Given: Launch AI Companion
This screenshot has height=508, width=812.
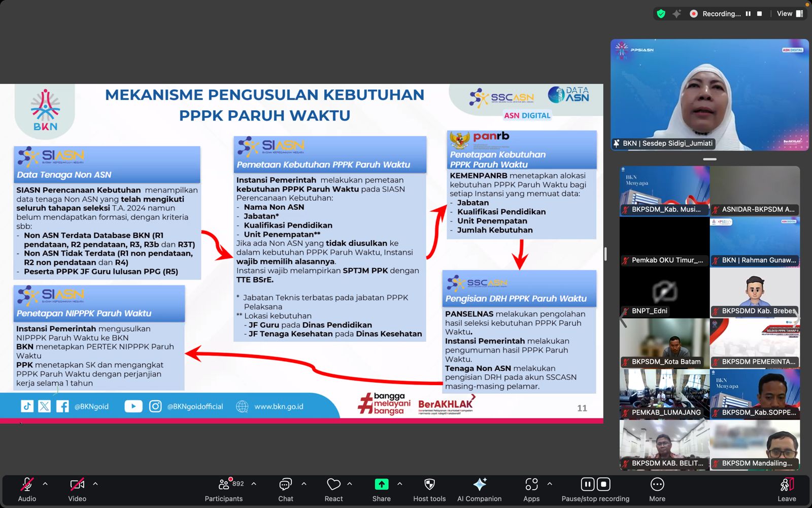Looking at the screenshot, I should coord(480,490).
